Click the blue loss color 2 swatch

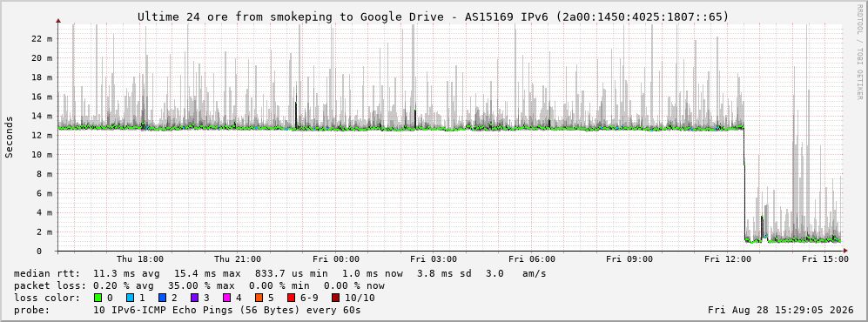tap(162, 298)
